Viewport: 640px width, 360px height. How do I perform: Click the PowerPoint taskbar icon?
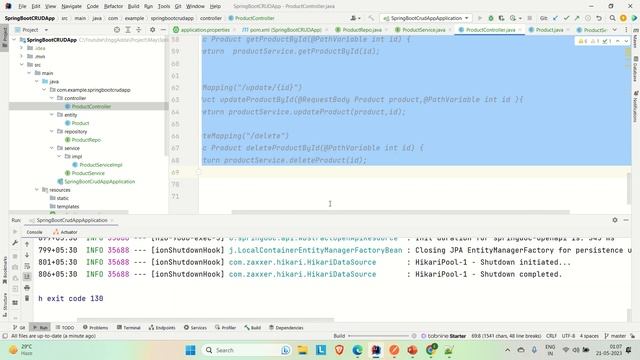pos(412,350)
